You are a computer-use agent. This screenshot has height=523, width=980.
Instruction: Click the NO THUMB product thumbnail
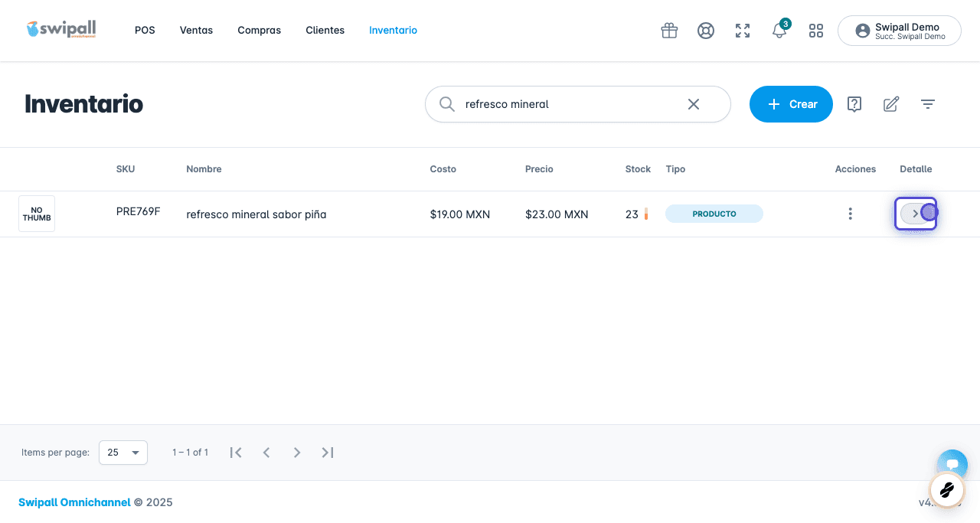[37, 214]
